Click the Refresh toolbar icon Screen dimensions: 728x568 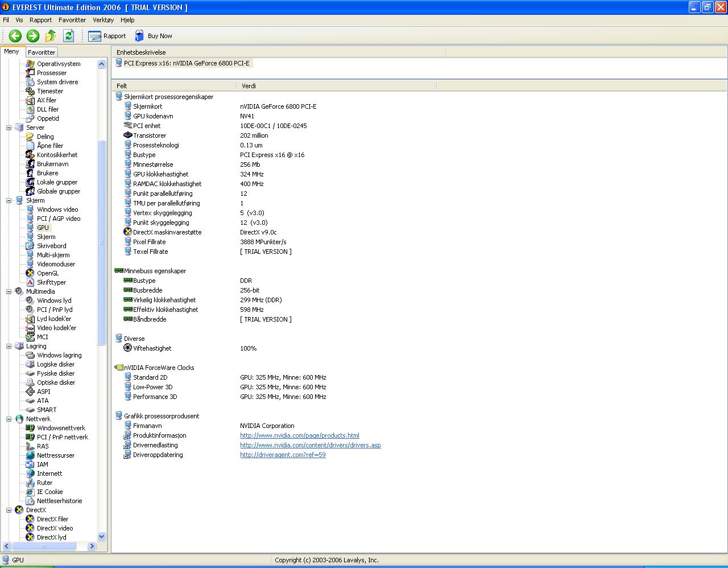[x=68, y=36]
